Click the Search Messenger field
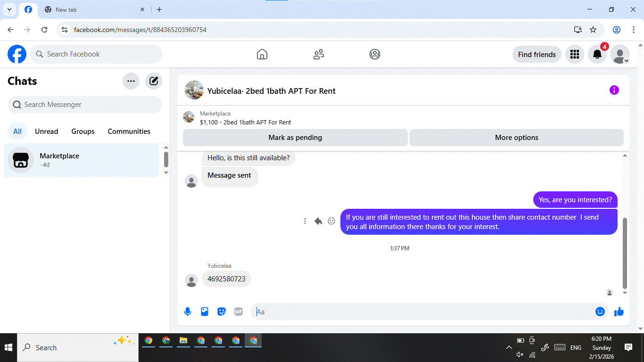This screenshot has width=644, height=362. (85, 105)
